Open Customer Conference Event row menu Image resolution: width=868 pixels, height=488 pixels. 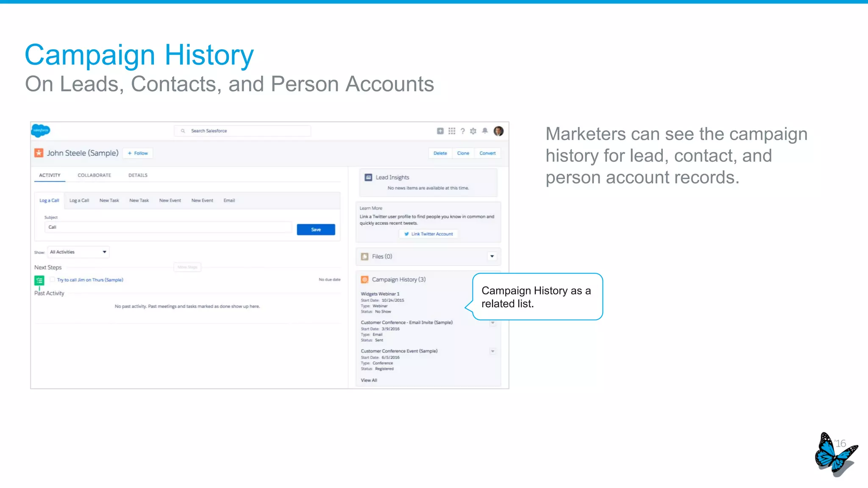tap(492, 351)
